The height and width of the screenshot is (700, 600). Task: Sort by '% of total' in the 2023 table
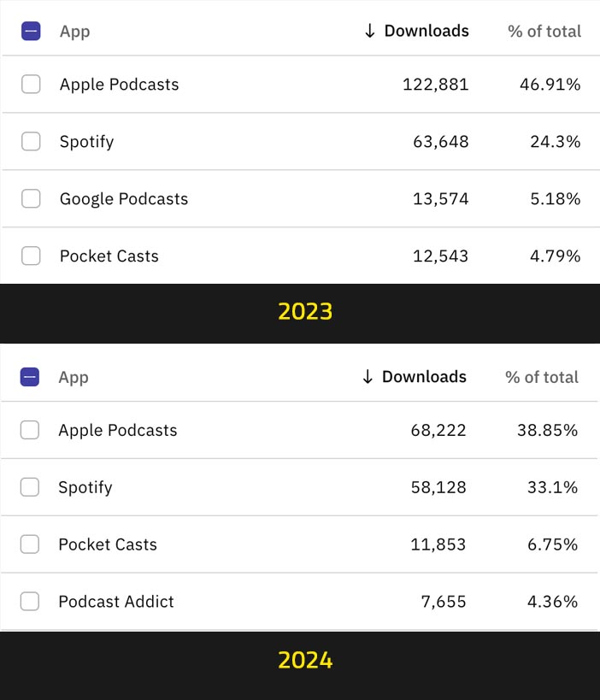tap(544, 32)
